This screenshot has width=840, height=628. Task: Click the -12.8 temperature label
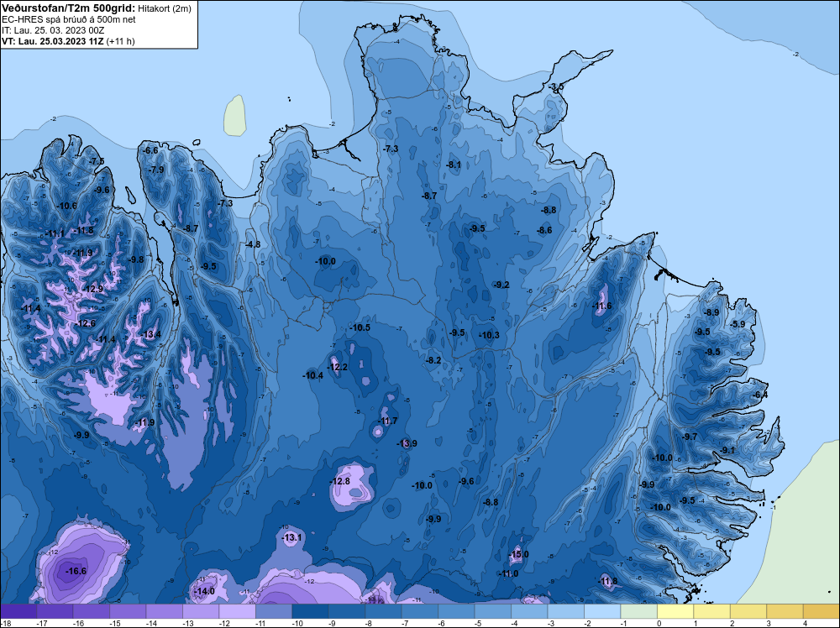[339, 481]
